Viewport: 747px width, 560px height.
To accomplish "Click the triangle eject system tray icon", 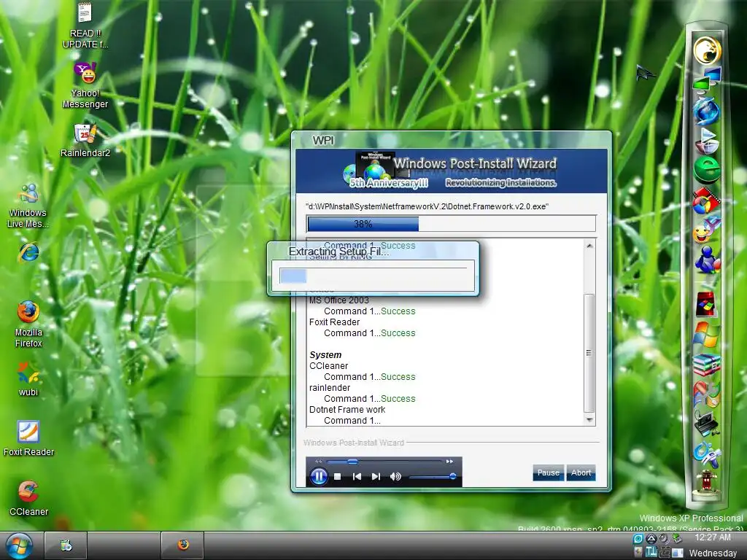I will 651,539.
